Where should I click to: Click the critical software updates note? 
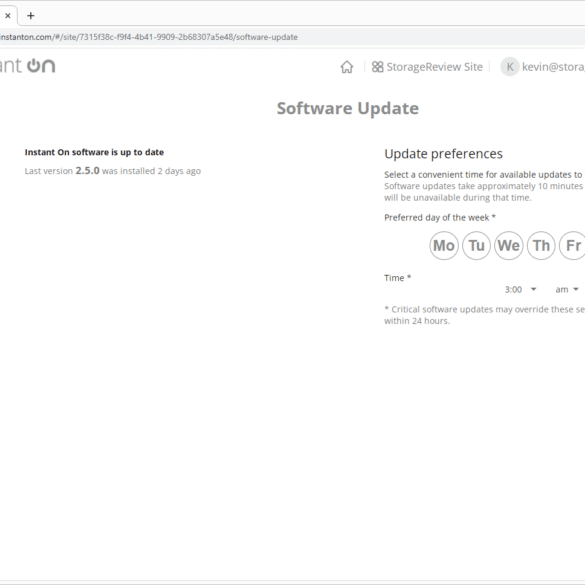(484, 315)
